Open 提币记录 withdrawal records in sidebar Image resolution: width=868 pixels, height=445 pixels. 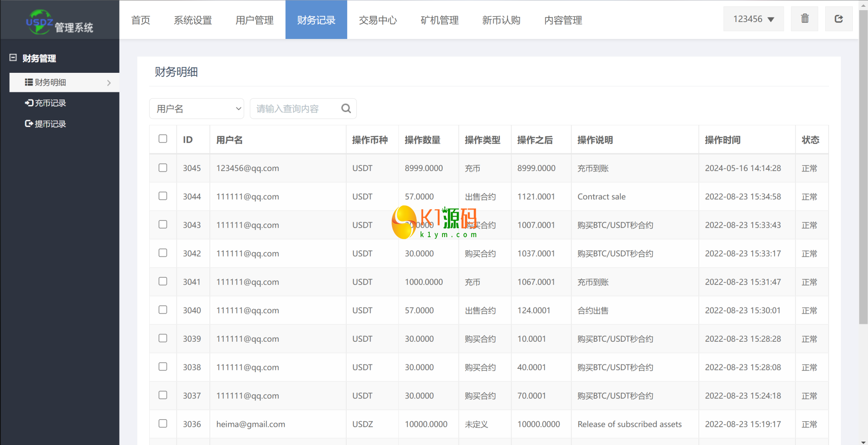click(x=46, y=124)
